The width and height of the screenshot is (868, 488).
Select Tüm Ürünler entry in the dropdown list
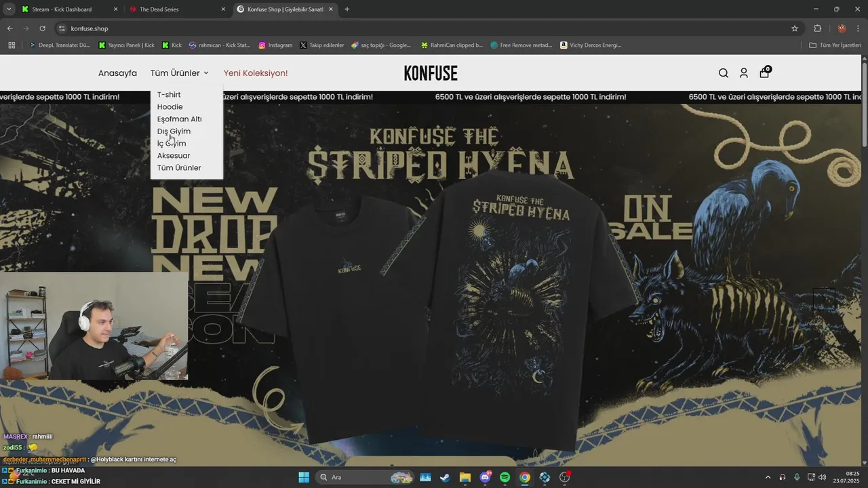(x=179, y=168)
